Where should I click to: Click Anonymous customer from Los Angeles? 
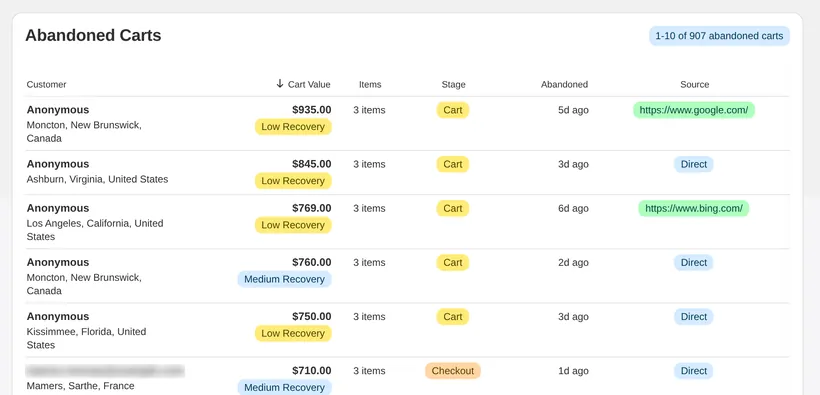(x=58, y=208)
